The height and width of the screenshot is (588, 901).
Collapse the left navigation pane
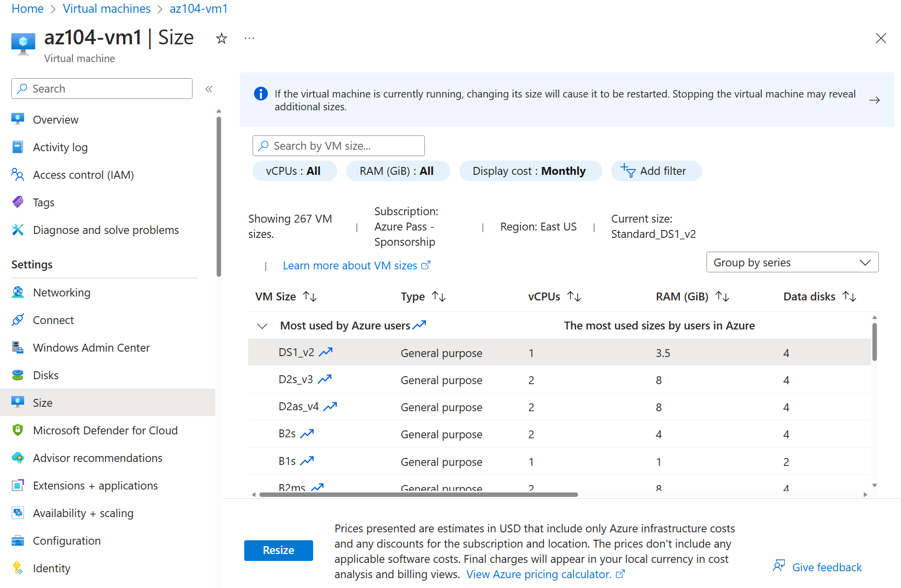click(x=209, y=89)
